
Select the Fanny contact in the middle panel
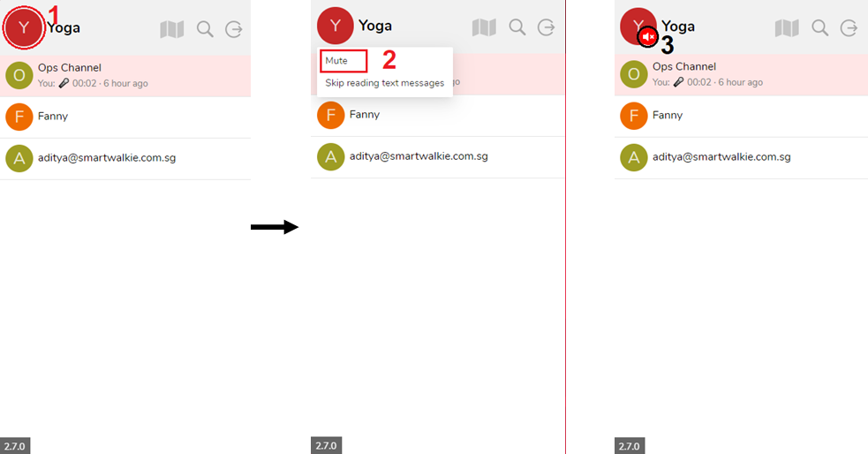[x=437, y=116]
